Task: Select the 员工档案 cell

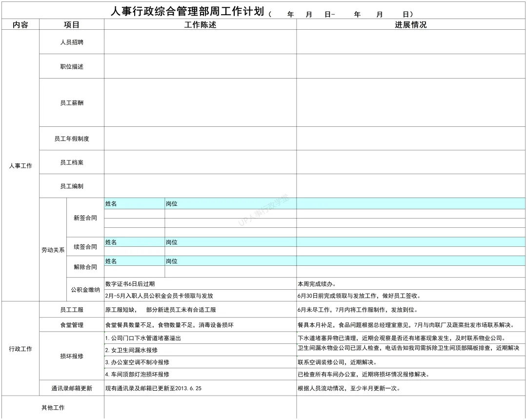Action: coord(72,162)
